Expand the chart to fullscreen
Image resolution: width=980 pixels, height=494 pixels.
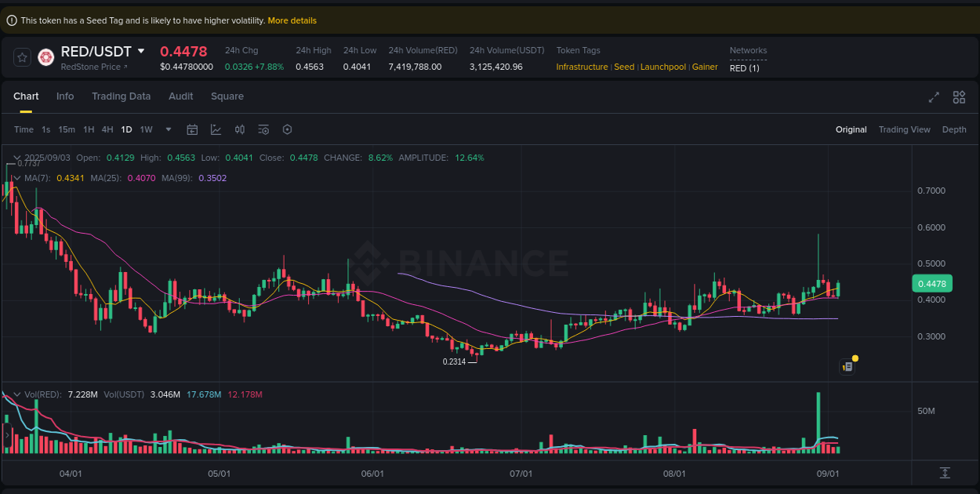[934, 97]
